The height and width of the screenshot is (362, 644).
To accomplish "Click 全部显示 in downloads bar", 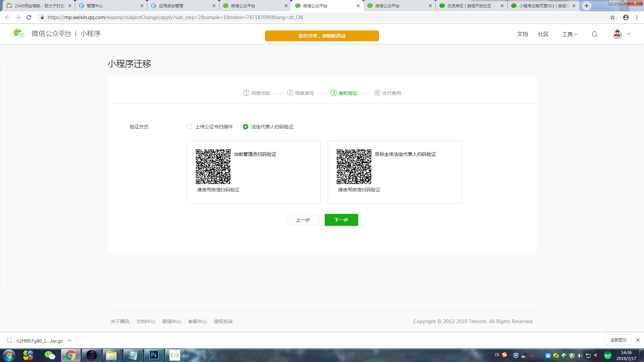I will coord(618,340).
